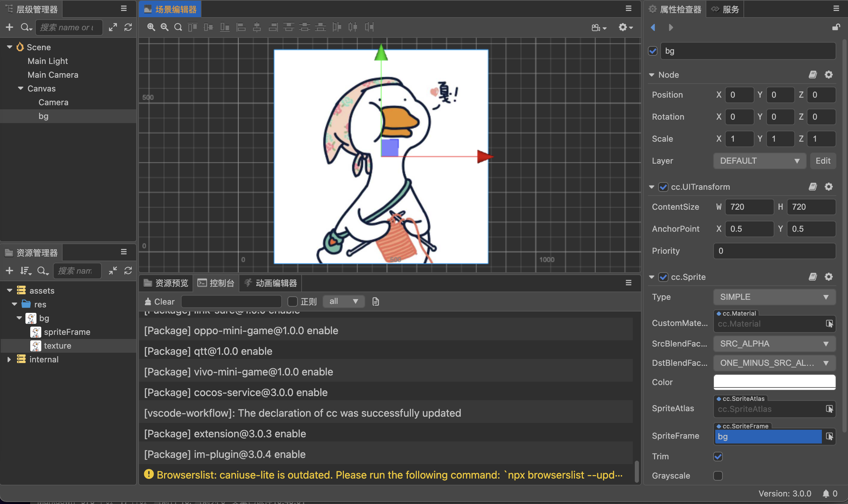Open cc.UITransform help document icon
This screenshot has width=848, height=504.
click(813, 187)
